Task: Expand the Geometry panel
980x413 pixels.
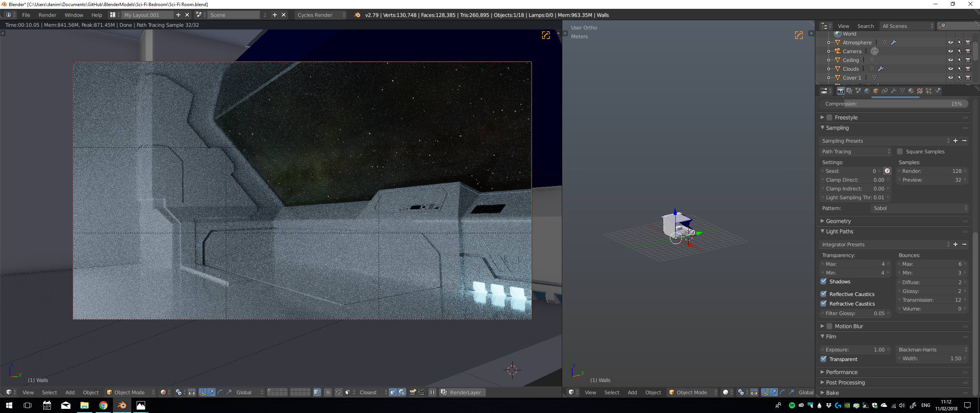Action: pos(838,221)
